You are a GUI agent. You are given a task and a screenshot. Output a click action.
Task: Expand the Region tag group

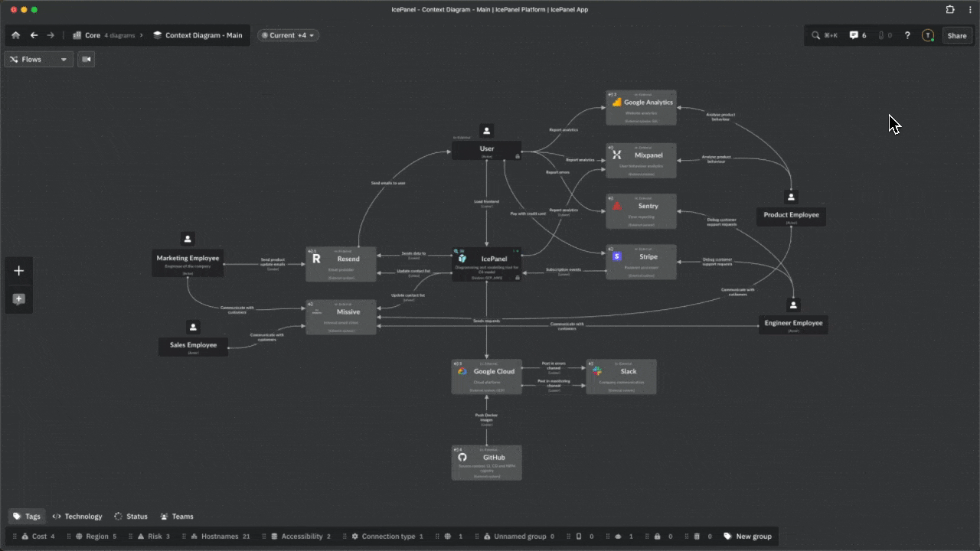(96, 536)
